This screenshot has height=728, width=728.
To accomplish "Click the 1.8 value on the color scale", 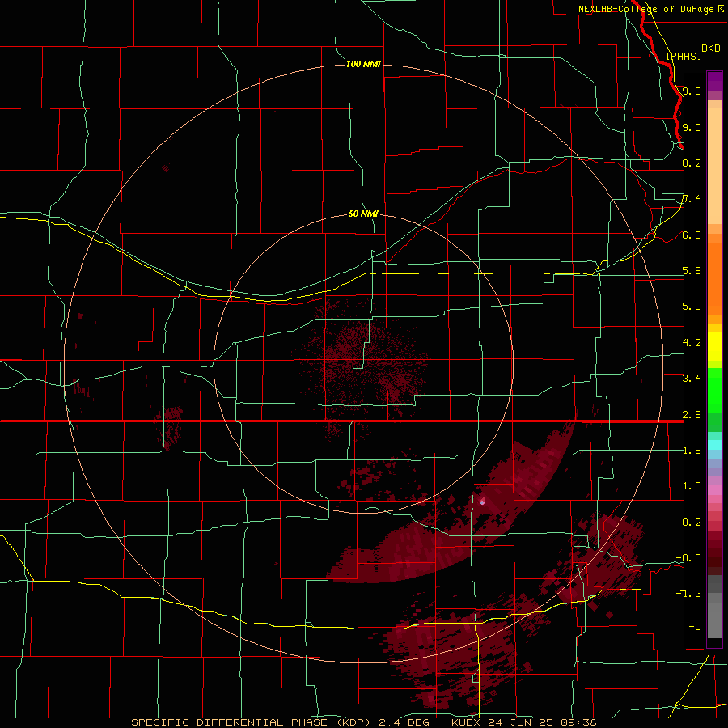I will coord(692,451).
